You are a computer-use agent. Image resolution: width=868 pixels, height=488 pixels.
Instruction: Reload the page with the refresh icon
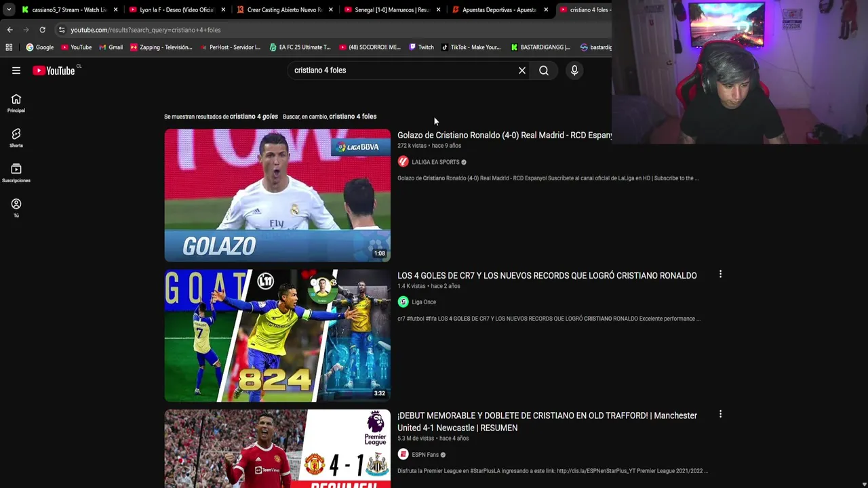[42, 30]
